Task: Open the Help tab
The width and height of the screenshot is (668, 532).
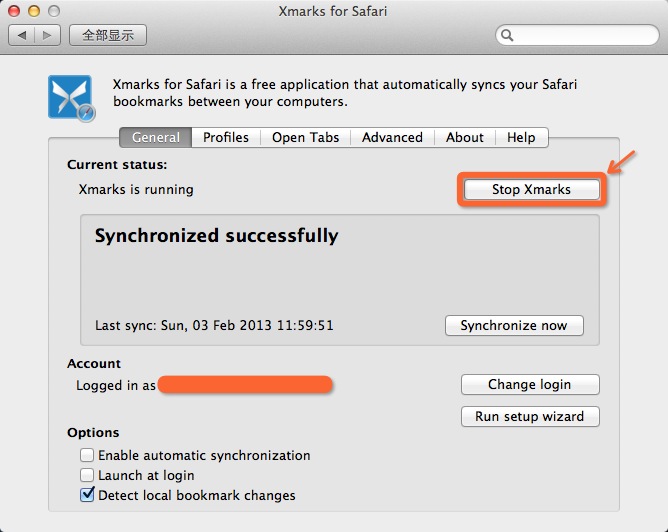Action: click(521, 137)
